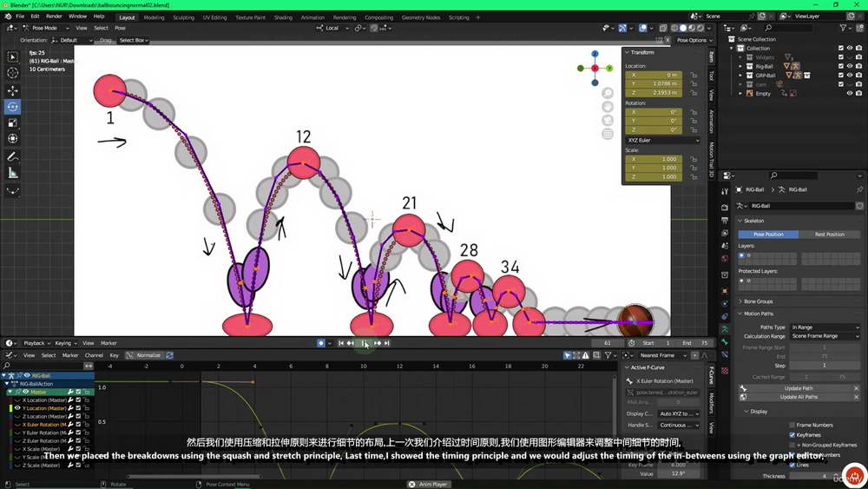This screenshot has width=868, height=489.
Task: Toggle auto keying record button
Action: pos(320,343)
